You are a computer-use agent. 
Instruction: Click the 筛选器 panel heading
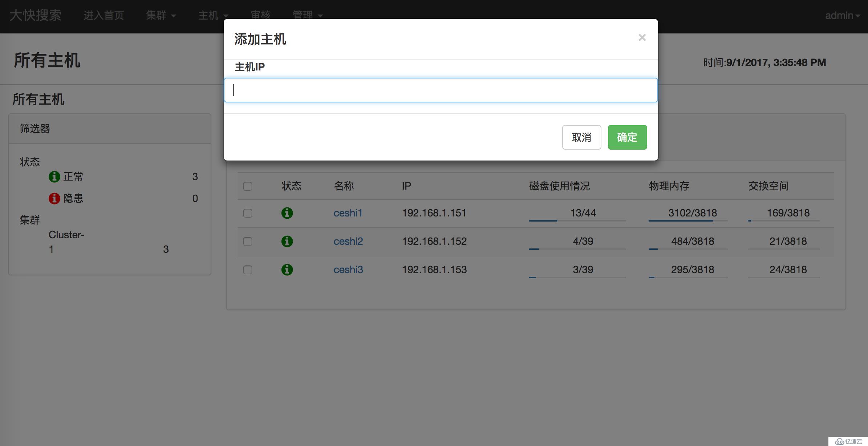pos(35,129)
